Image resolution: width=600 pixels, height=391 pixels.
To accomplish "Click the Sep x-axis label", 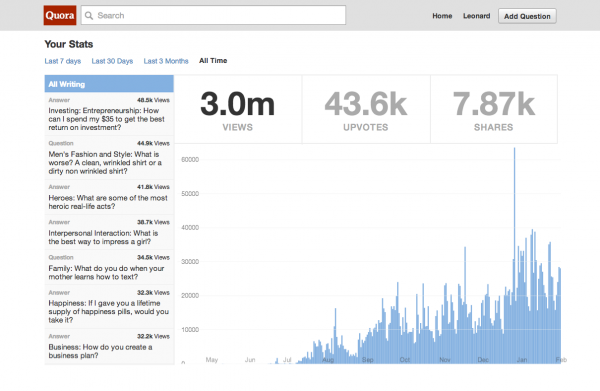I will 368,360.
